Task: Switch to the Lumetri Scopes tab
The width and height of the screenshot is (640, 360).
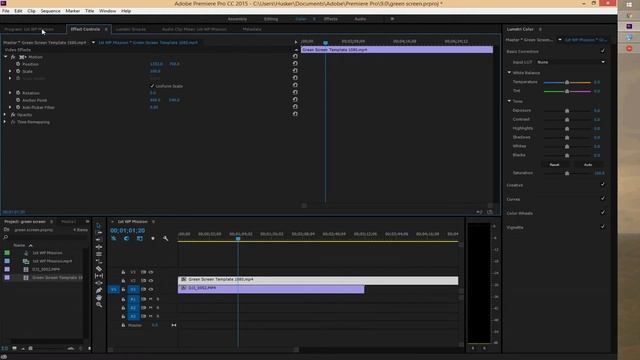Action: 131,29
